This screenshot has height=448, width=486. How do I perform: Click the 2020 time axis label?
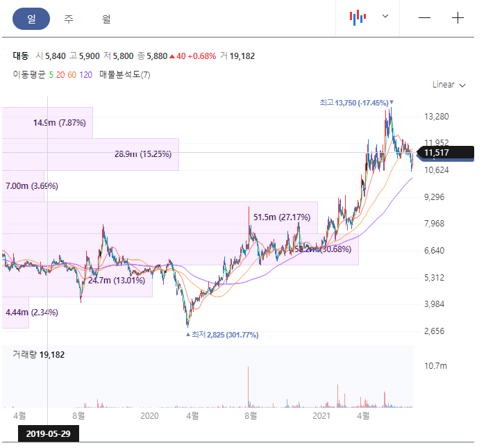tap(149, 416)
